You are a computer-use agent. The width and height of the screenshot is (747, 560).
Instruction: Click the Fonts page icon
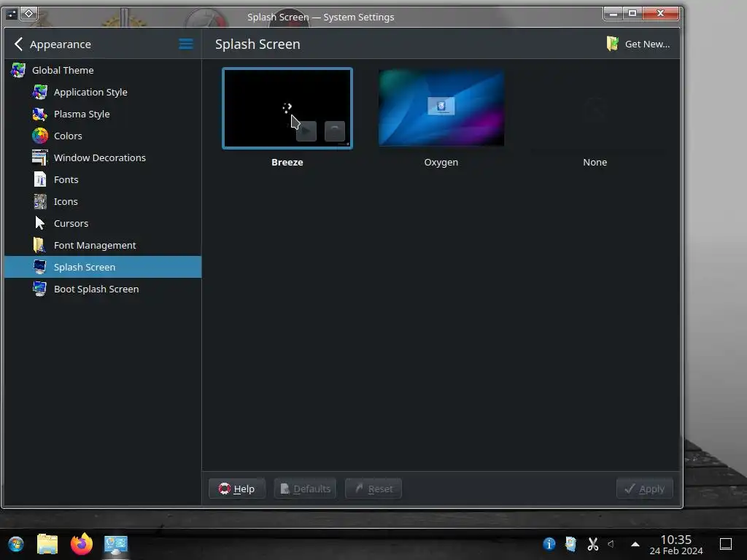click(x=40, y=179)
